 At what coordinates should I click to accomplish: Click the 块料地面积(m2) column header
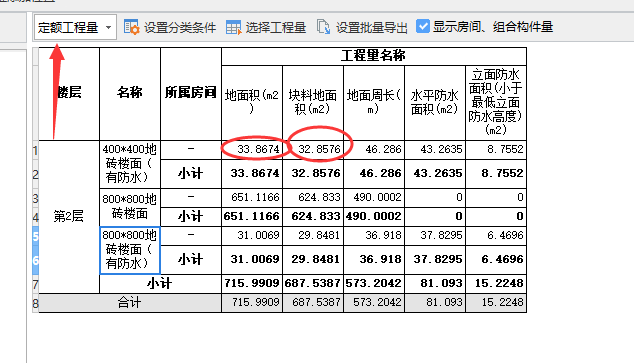[313, 103]
